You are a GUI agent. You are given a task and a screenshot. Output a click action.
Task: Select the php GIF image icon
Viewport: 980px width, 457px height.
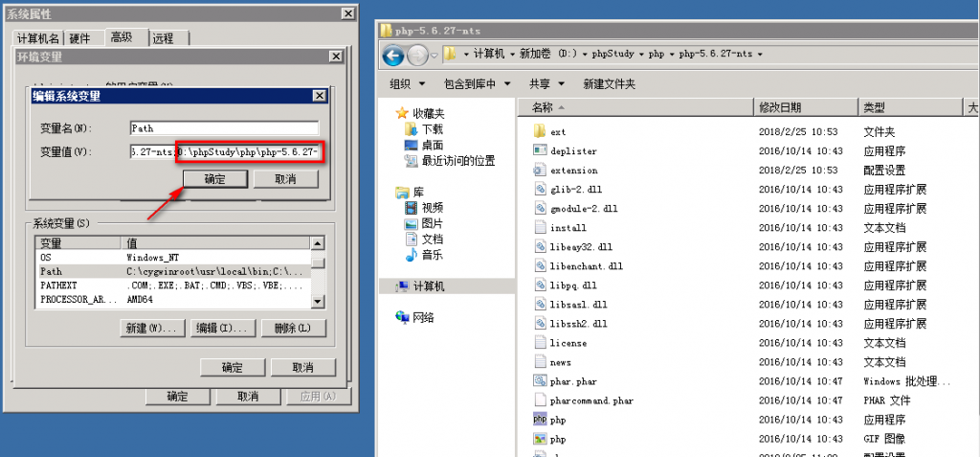(540, 439)
